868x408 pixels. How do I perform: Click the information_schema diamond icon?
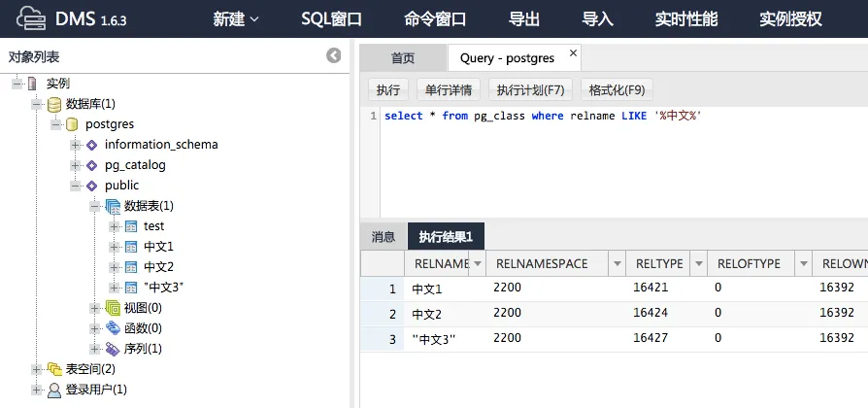92,145
